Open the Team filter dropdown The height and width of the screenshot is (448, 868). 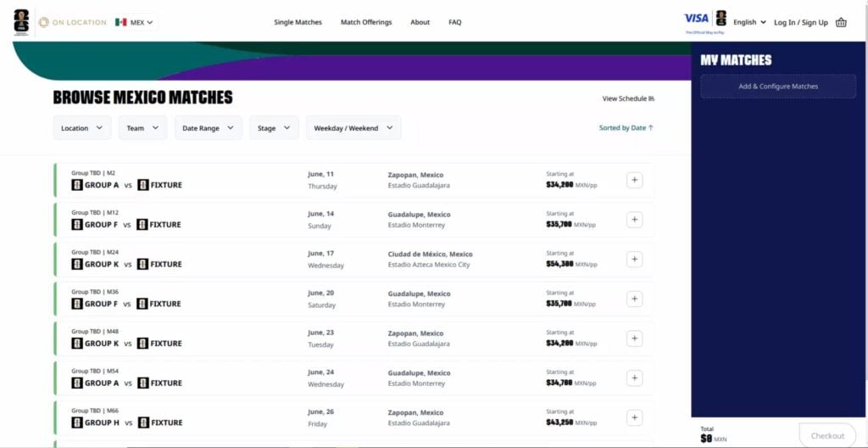point(142,128)
